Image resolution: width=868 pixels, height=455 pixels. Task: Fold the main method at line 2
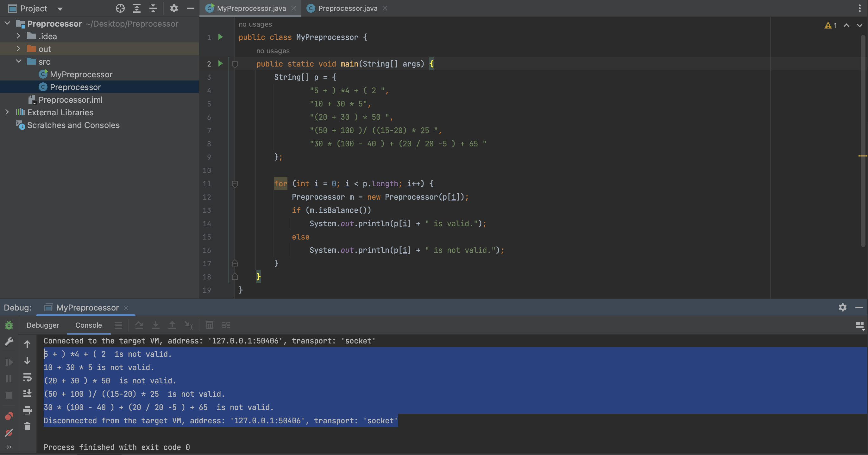click(235, 64)
